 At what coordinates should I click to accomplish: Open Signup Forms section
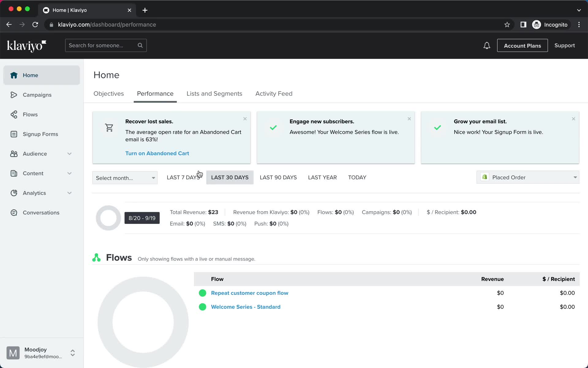click(40, 134)
